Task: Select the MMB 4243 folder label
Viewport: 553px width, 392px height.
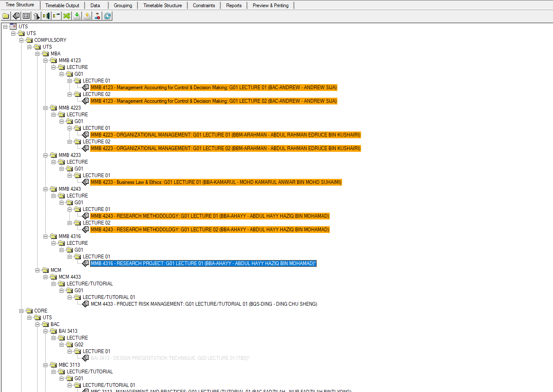Action: point(70,189)
